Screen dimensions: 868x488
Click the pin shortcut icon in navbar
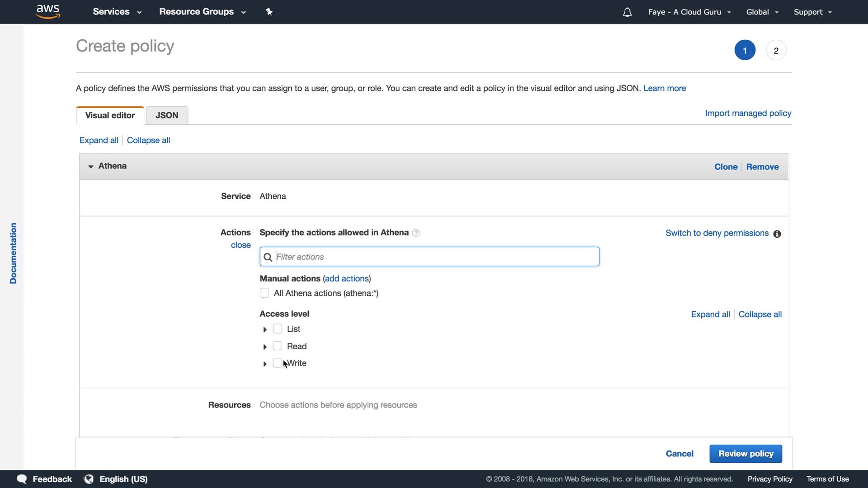[269, 12]
